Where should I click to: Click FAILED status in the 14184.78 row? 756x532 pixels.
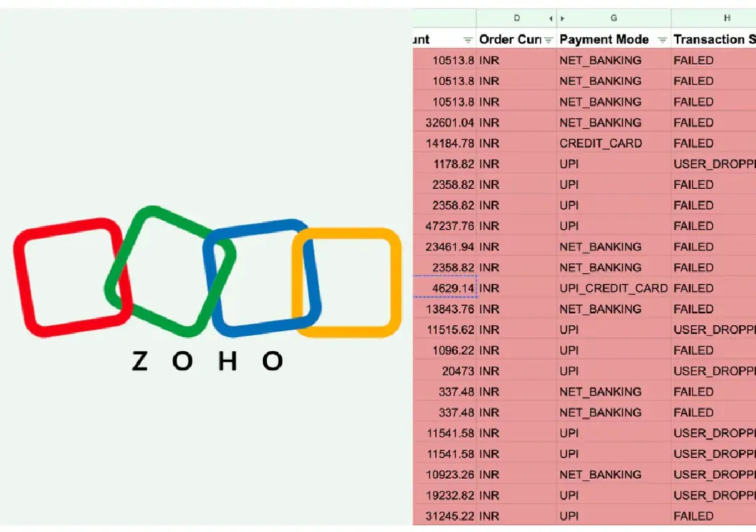click(x=713, y=143)
